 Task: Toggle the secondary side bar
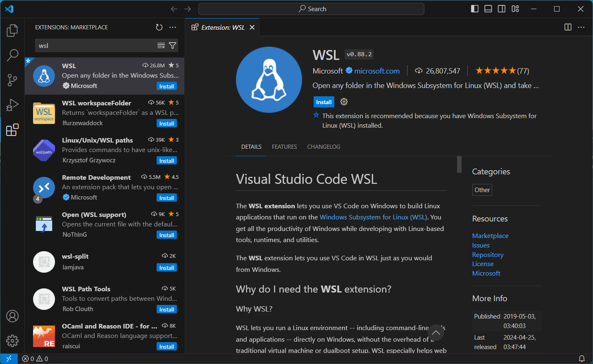tap(502, 9)
